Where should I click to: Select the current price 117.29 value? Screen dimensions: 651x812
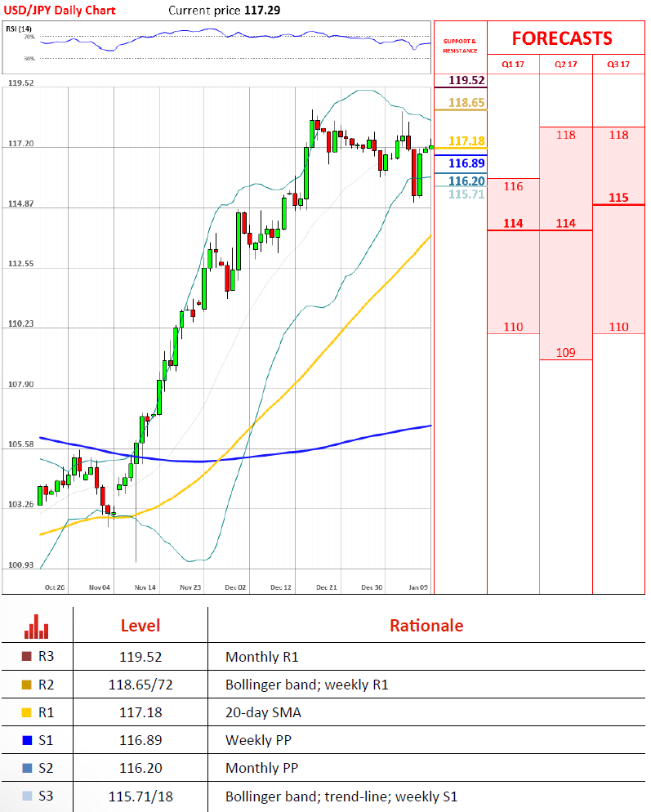(x=262, y=11)
